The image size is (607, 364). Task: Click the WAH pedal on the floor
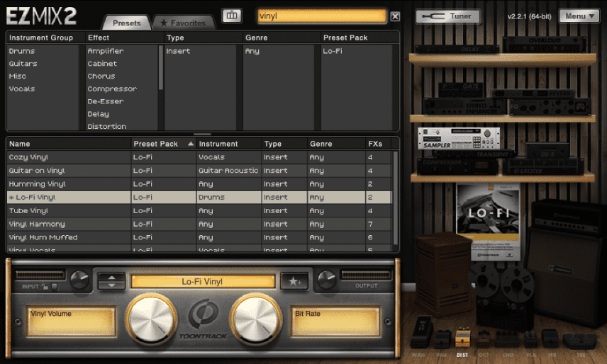(x=421, y=331)
